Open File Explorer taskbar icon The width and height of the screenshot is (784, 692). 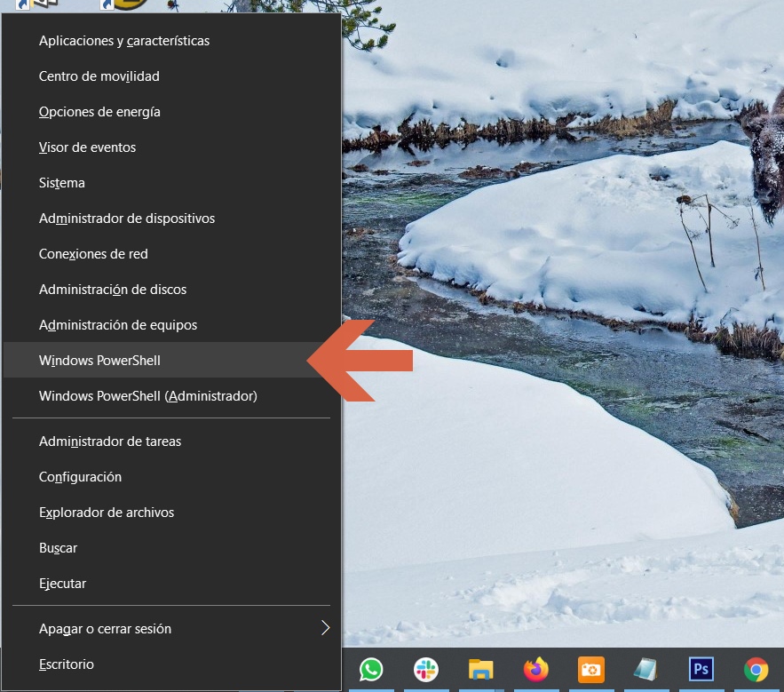pos(481,670)
